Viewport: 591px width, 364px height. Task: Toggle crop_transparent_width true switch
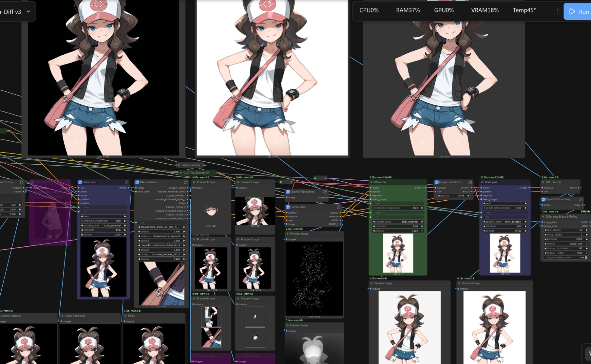pyautogui.click(x=586, y=258)
